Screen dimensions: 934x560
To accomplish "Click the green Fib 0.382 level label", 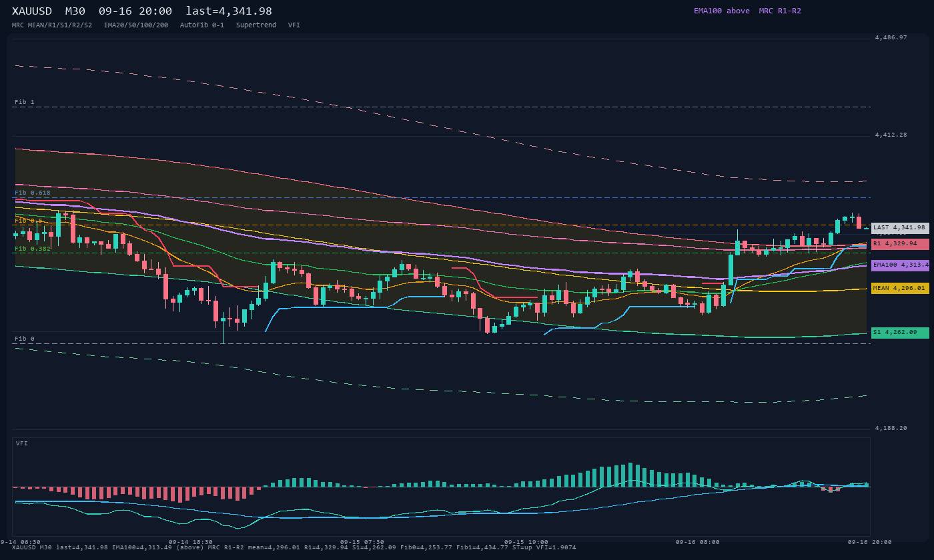I will tap(33, 249).
